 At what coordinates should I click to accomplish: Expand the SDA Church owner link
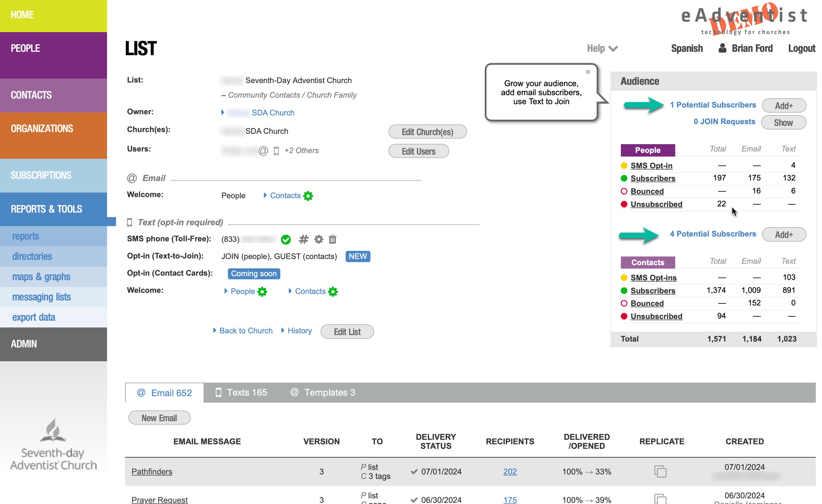click(x=273, y=113)
